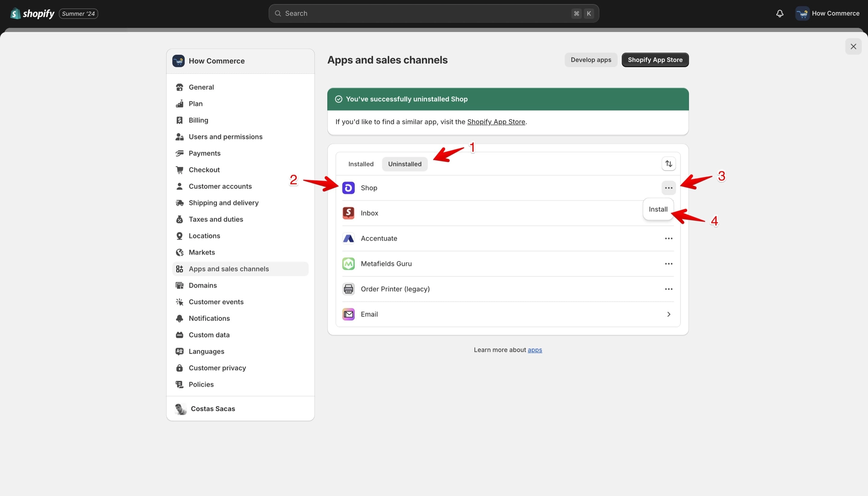Screen dimensions: 868x496
Task: Follow Shopify App Store link in banner
Action: tap(496, 122)
